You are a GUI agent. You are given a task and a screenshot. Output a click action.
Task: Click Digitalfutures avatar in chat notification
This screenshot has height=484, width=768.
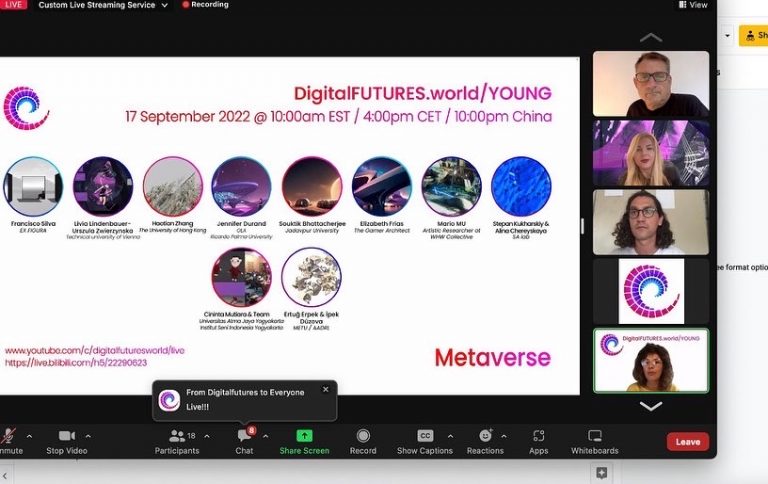(x=169, y=400)
